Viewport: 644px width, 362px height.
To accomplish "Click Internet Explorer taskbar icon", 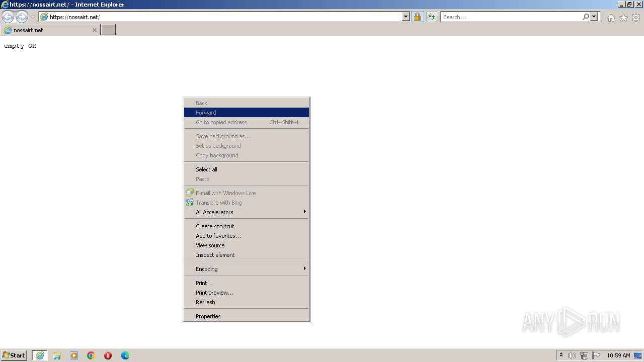I will point(40,355).
